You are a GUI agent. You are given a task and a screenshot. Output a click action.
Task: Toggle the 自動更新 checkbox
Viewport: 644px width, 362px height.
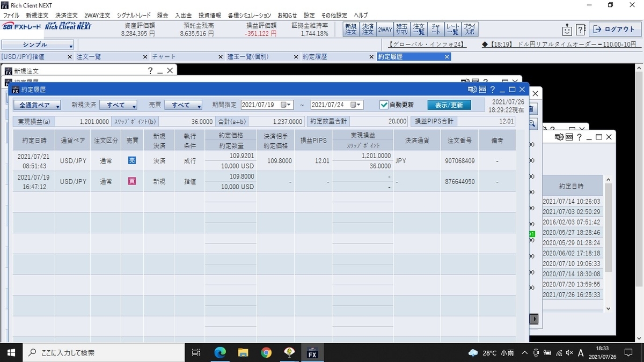(384, 105)
